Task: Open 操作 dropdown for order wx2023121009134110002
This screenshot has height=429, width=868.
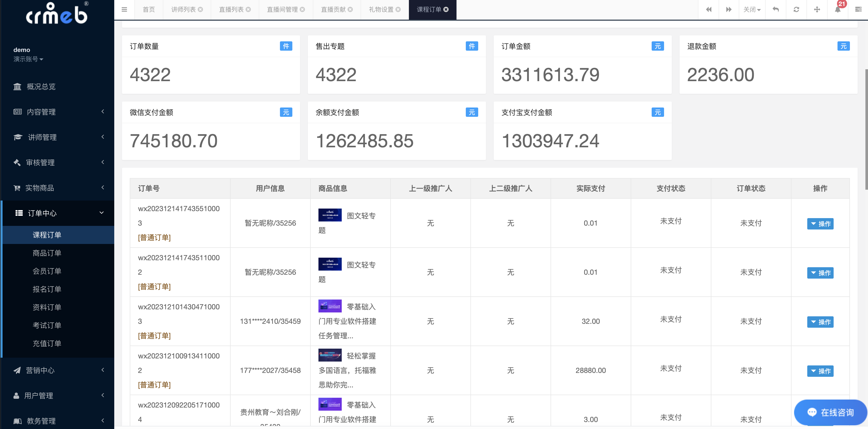Action: [820, 371]
